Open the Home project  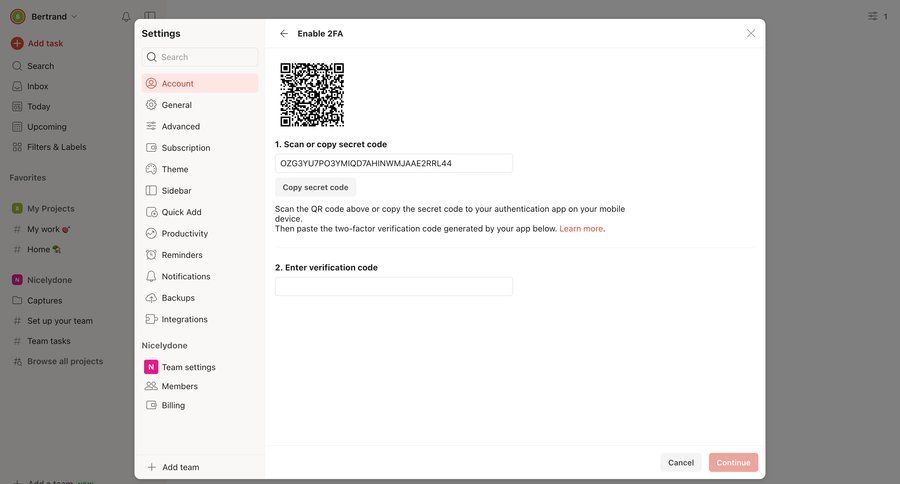(44, 249)
